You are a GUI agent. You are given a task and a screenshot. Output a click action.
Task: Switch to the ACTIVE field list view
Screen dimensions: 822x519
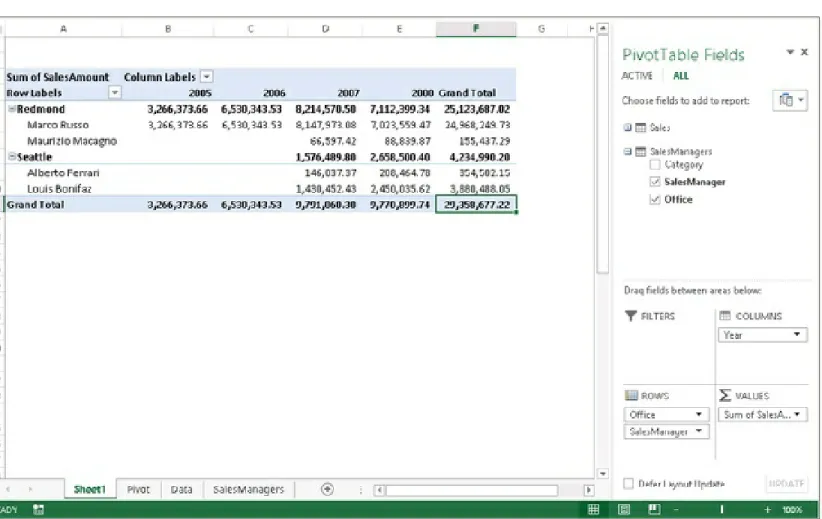[x=637, y=76]
